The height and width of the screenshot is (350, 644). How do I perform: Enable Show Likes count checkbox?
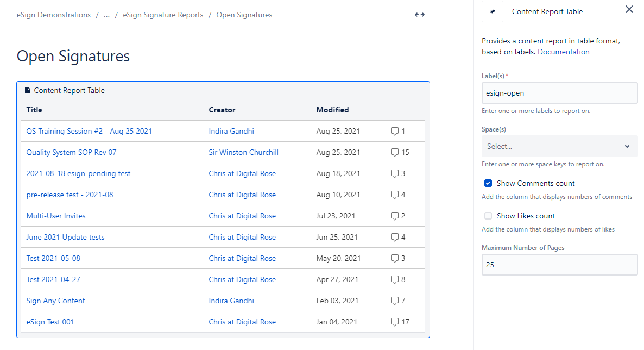(x=488, y=216)
